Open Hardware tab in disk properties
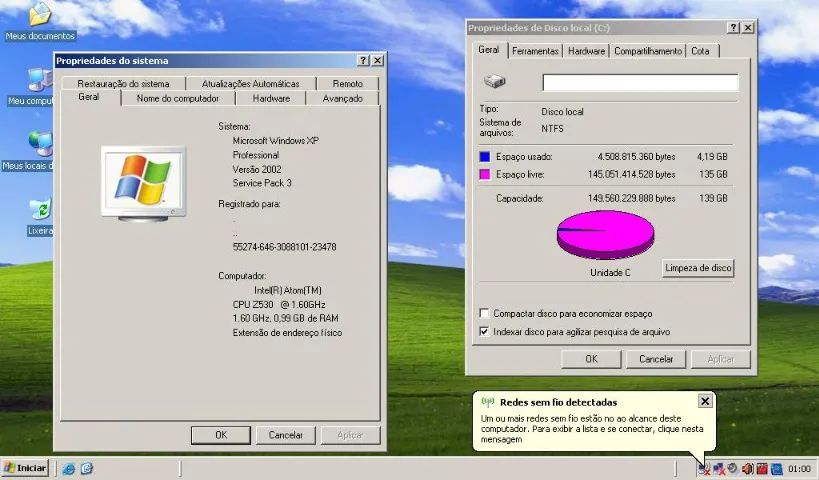 coord(587,51)
